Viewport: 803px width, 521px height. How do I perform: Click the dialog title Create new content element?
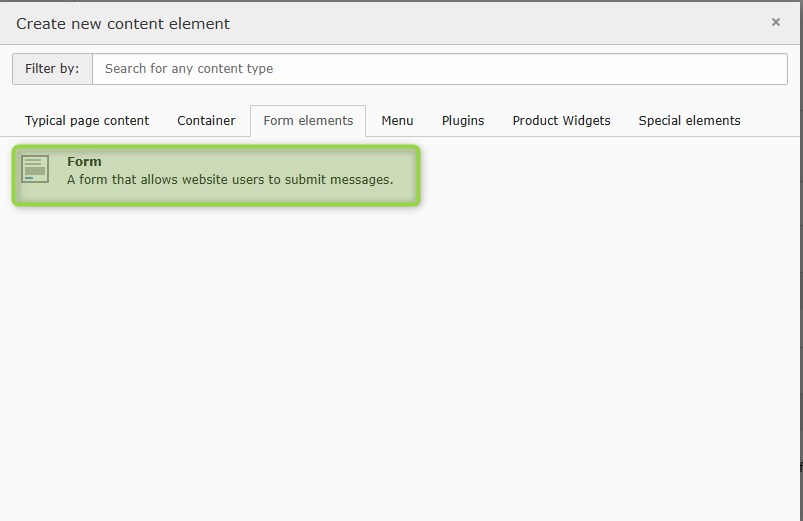point(123,23)
